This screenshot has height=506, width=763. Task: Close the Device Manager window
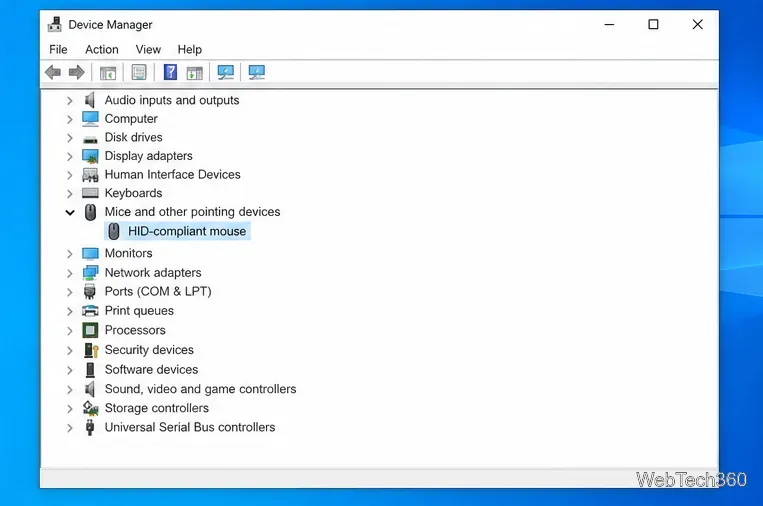coord(697,24)
